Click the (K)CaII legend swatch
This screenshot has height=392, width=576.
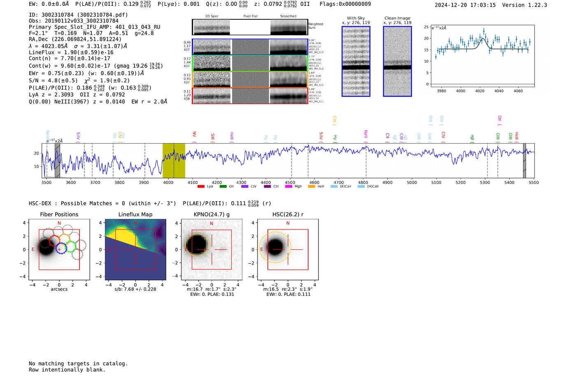(334, 186)
